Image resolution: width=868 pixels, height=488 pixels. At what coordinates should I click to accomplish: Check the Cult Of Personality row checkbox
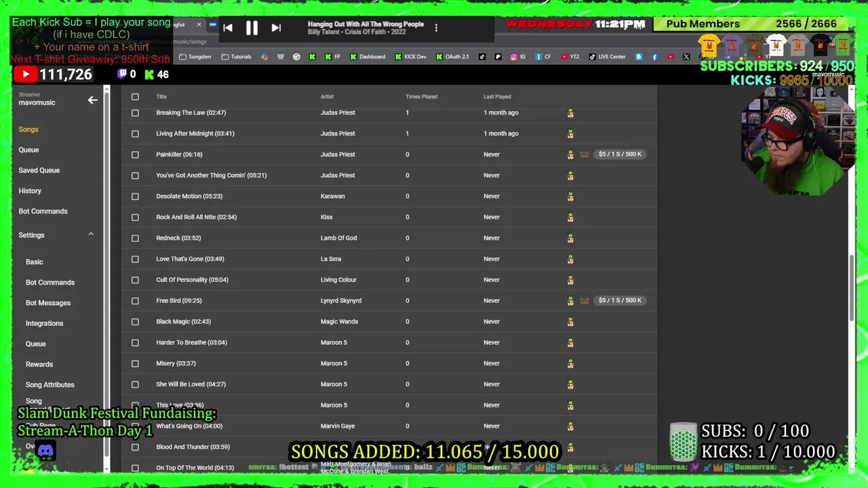coord(135,280)
